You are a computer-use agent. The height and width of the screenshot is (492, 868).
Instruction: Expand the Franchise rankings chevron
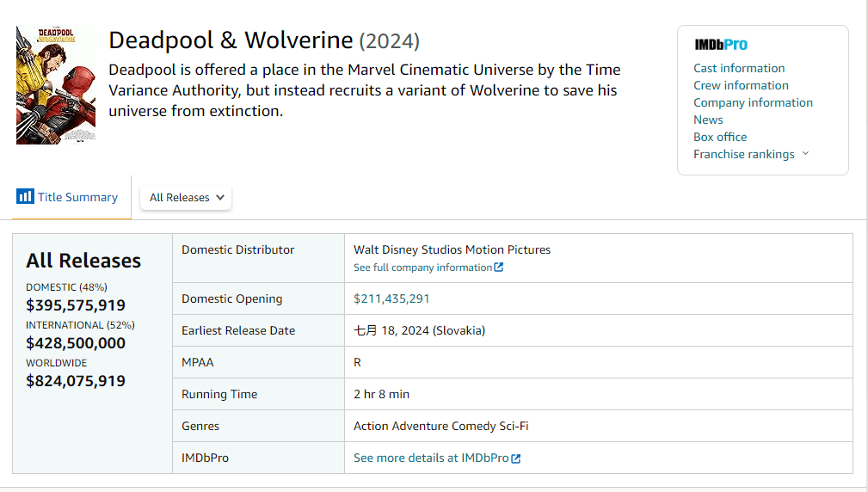pyautogui.click(x=805, y=154)
